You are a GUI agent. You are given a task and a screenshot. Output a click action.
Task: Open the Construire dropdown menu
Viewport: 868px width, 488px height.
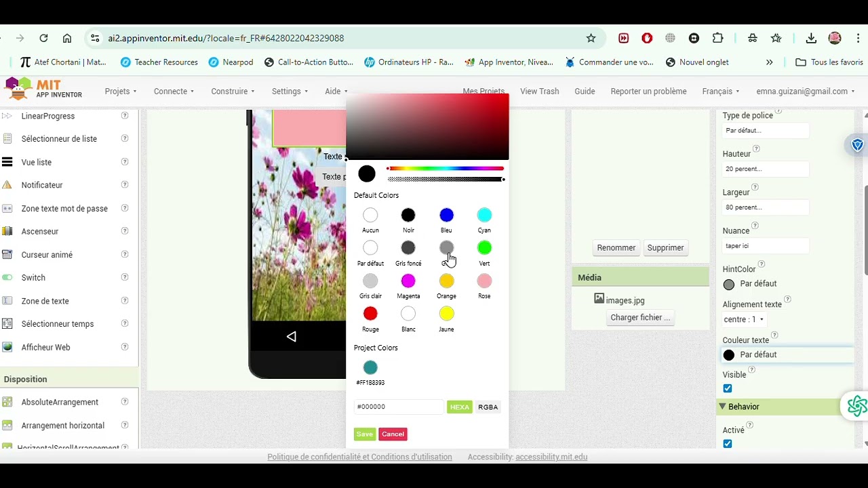[x=233, y=91]
